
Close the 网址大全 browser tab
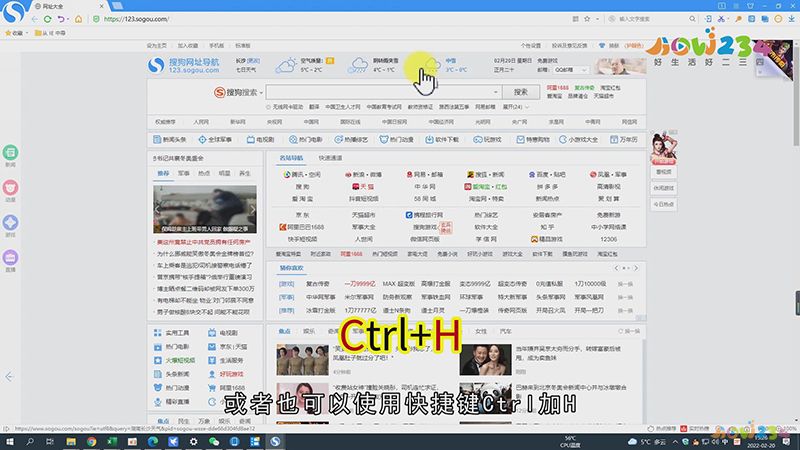pos(101,6)
